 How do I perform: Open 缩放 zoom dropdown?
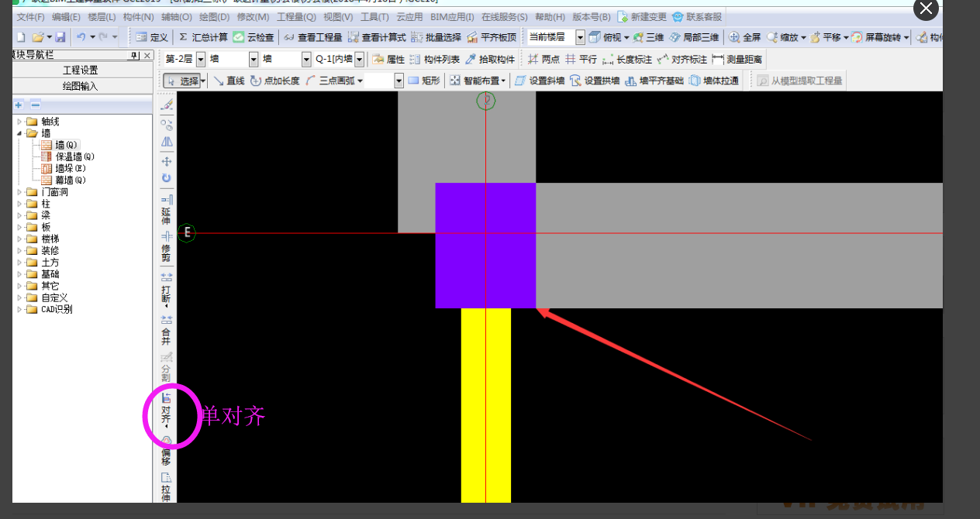click(804, 37)
